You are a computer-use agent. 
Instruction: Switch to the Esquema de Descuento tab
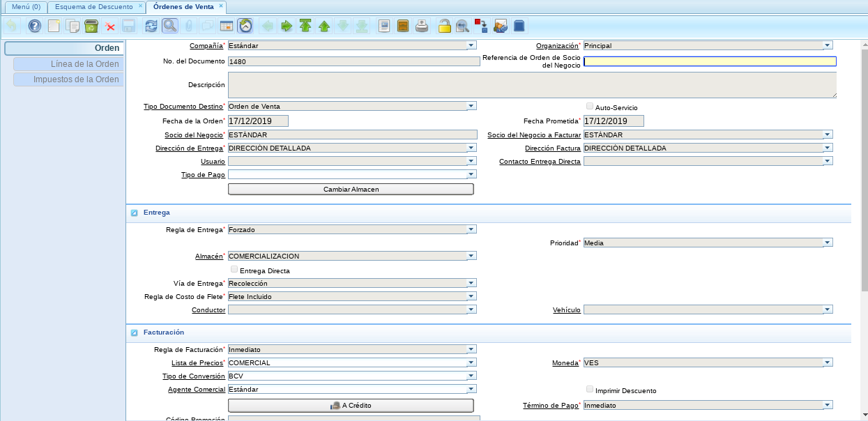pyautogui.click(x=93, y=6)
